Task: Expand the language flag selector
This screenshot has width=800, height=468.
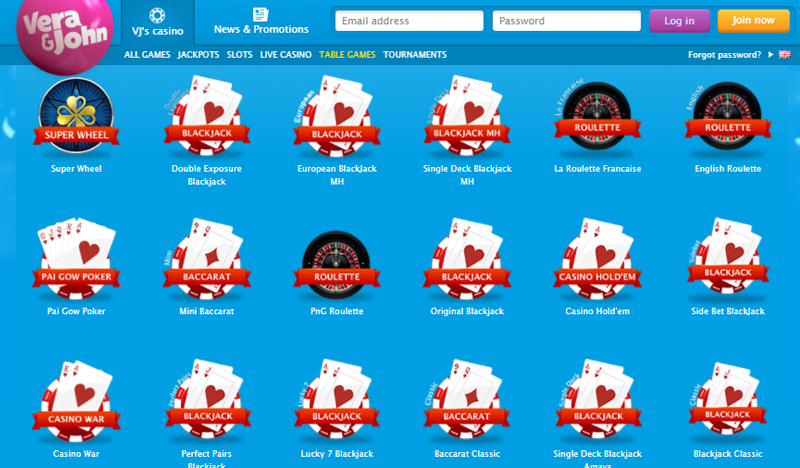Action: [x=783, y=55]
